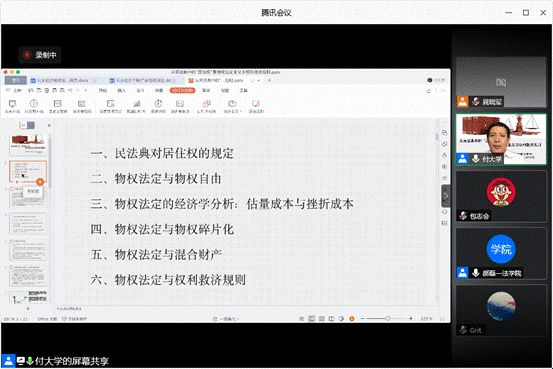Click the hide slide ribbon icon
The height and width of the screenshot is (369, 553).
[x=136, y=105]
